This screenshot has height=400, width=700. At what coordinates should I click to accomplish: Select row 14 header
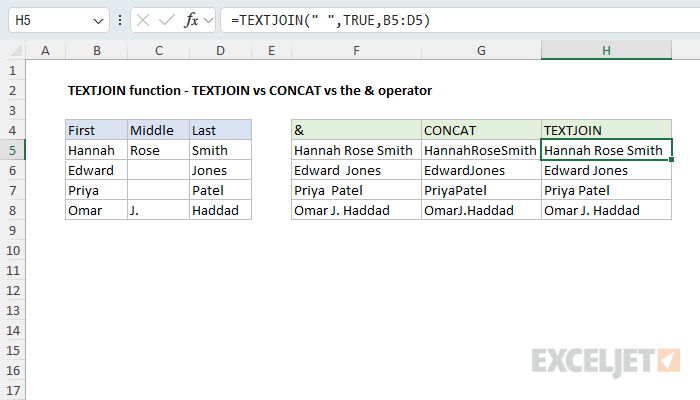point(12,330)
